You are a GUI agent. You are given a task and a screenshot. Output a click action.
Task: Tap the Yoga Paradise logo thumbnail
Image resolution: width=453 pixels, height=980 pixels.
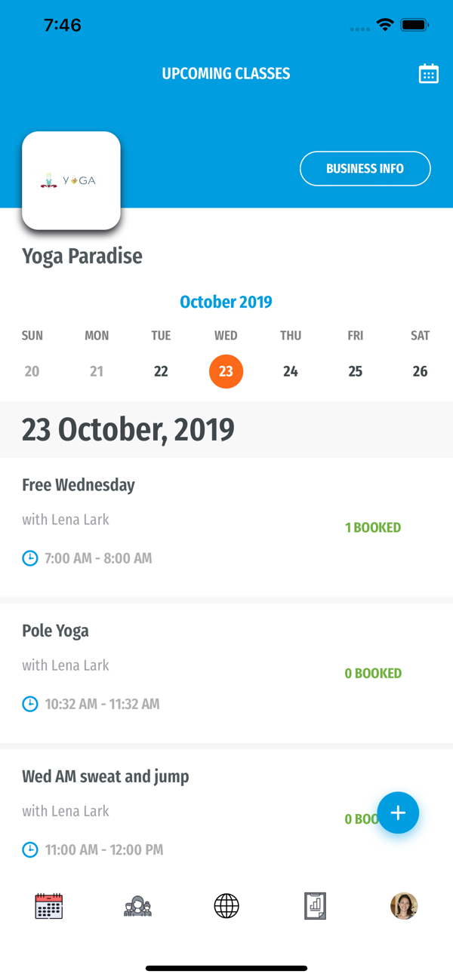pyautogui.click(x=72, y=180)
